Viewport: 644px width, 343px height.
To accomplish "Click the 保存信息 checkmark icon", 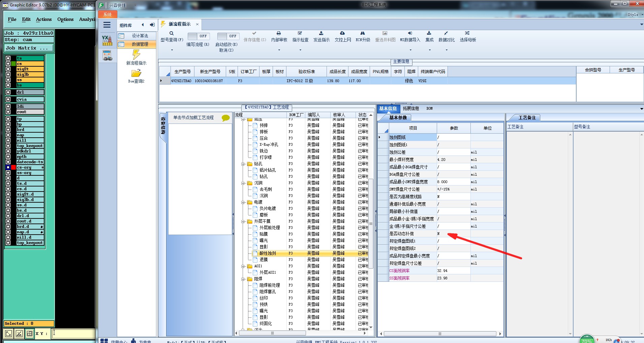I will coord(254,33).
